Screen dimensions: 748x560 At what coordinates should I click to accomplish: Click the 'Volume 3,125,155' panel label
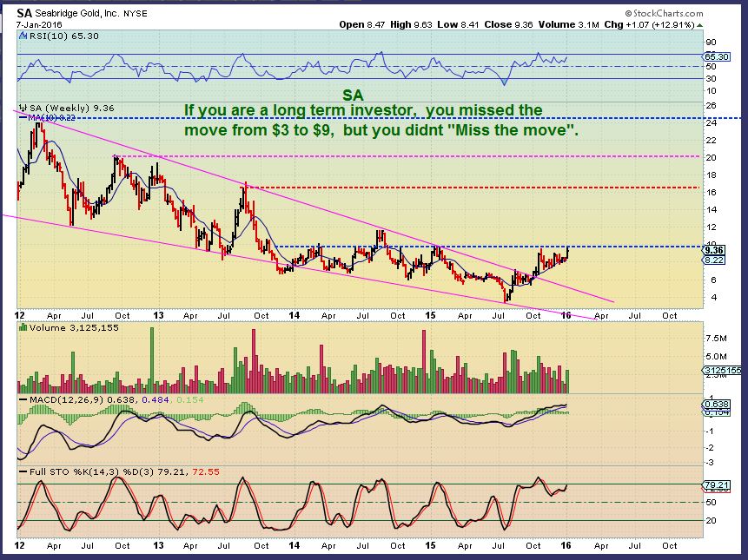(74, 328)
